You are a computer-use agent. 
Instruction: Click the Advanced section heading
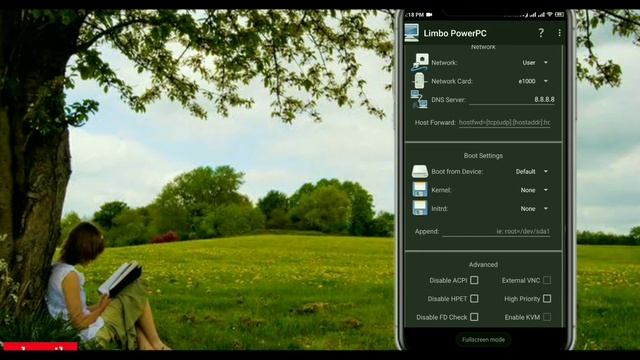(483, 264)
